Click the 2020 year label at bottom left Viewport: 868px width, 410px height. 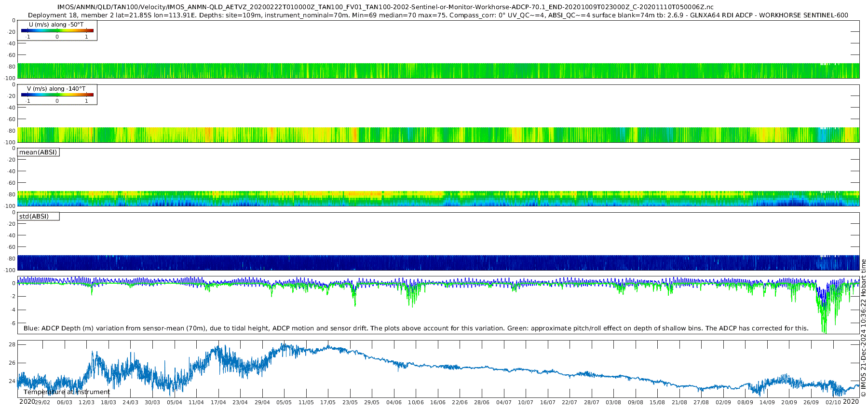click(x=27, y=402)
